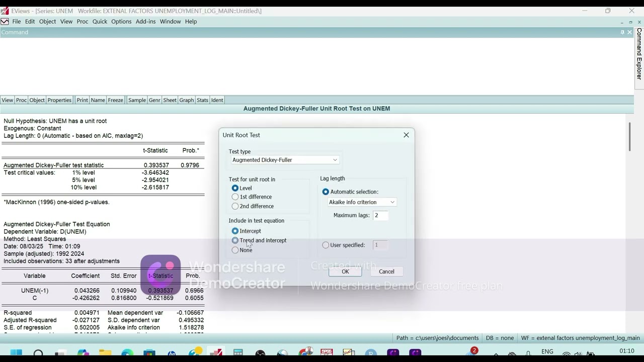Viewport: 644px width, 362px height.
Task: Open the Quick menu
Action: pos(100,22)
